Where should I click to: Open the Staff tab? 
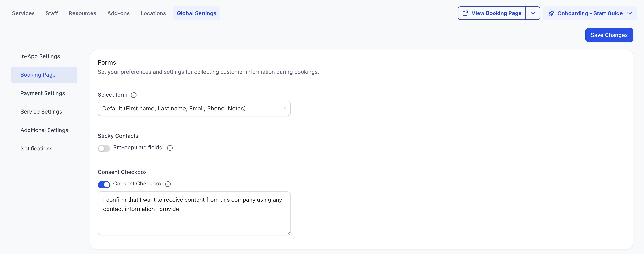click(x=51, y=13)
